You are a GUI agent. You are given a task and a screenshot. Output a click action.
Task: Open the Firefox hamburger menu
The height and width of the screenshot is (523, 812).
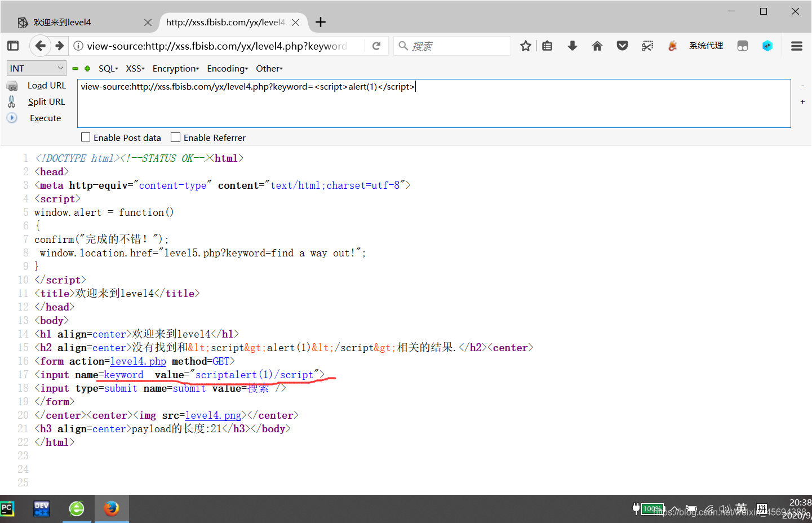797,46
